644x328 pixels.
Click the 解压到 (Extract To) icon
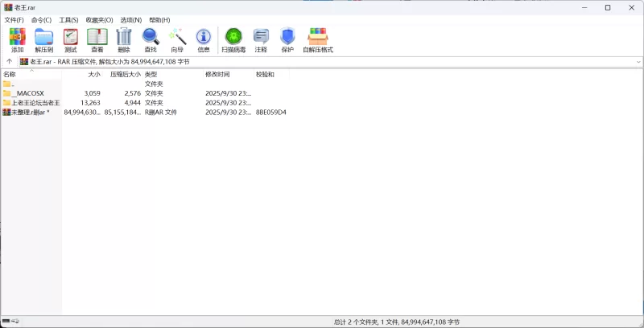click(x=43, y=39)
